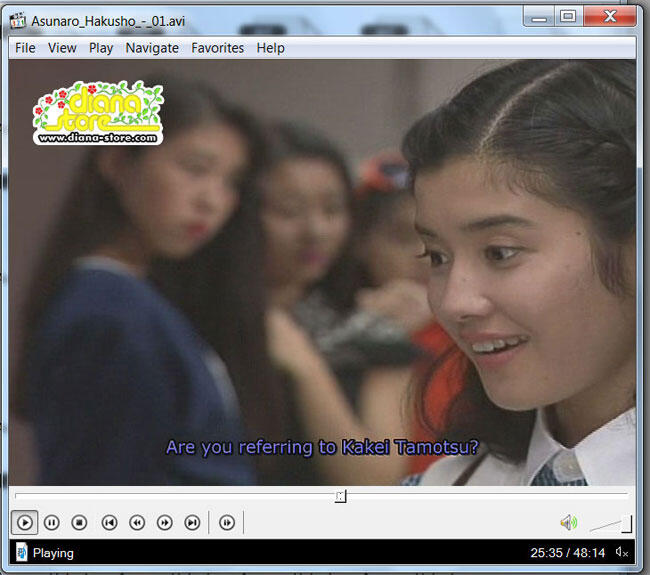The height and width of the screenshot is (575, 650).
Task: Minimize the player window
Action: point(538,17)
